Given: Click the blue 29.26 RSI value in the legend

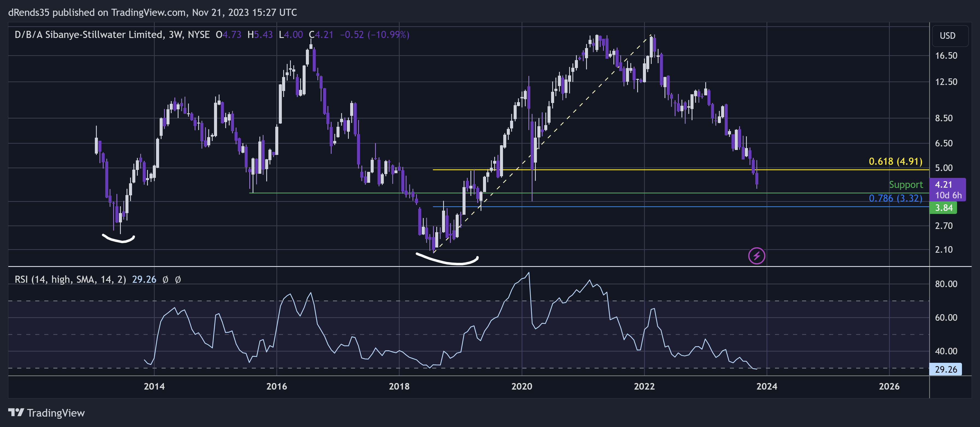Looking at the screenshot, I should (144, 279).
